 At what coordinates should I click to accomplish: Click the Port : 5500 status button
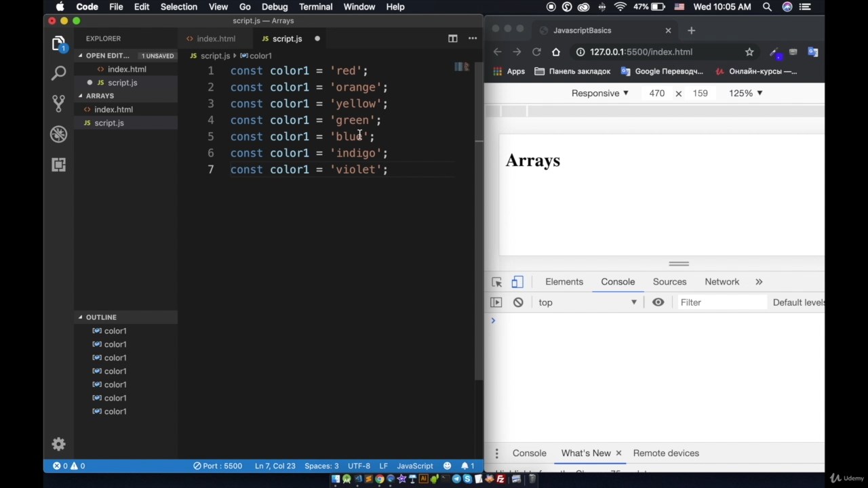(x=218, y=466)
